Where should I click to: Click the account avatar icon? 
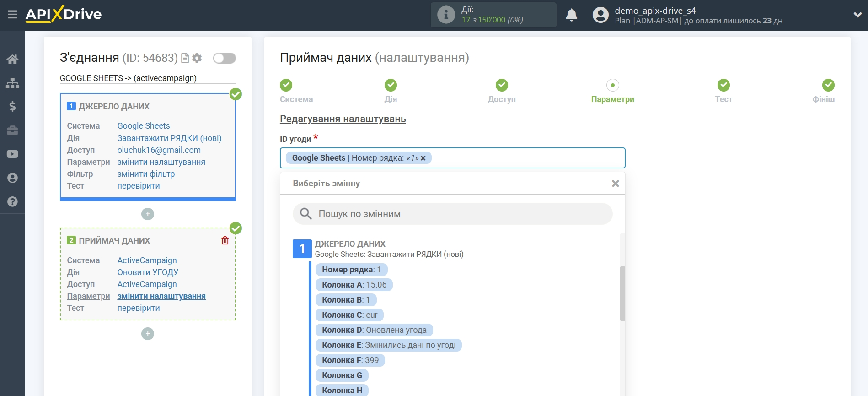tap(600, 15)
